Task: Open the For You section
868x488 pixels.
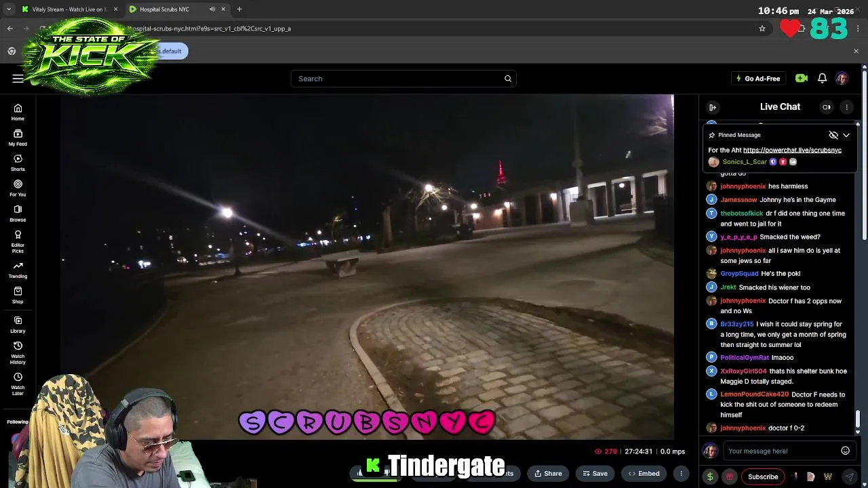Action: [18, 188]
